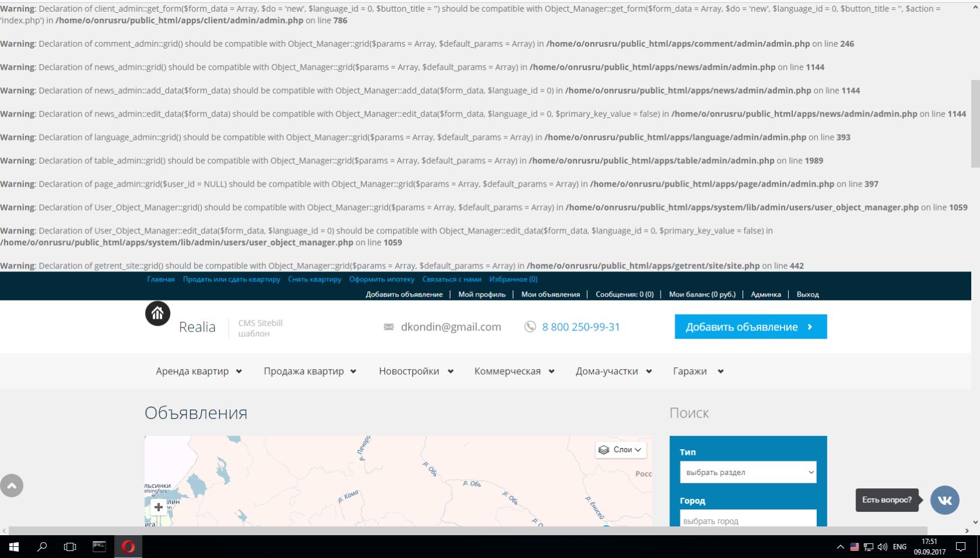Viewport: 980px width, 558px height.
Task: Open the Task View taskbar icon
Action: [x=70, y=546]
